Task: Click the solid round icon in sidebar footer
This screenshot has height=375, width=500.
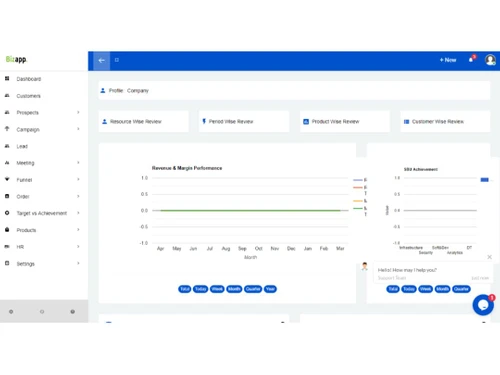Action: [x=73, y=312]
